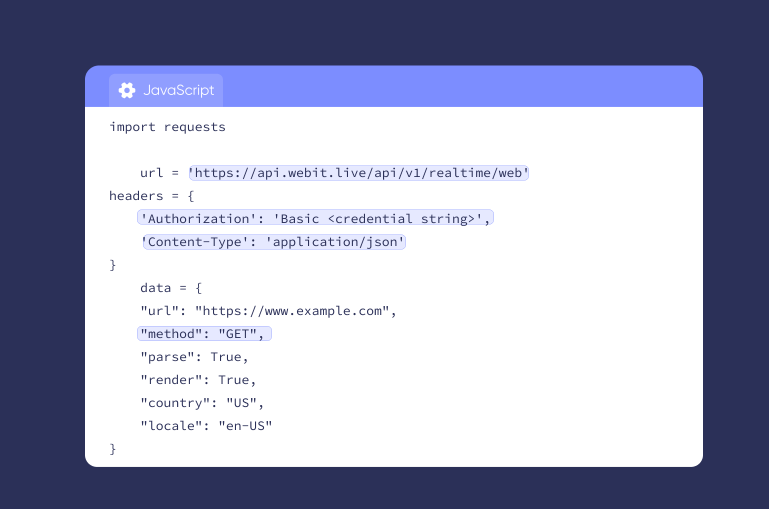Click the closing brace after headers
Viewport: 769px width, 509px height.
113,265
